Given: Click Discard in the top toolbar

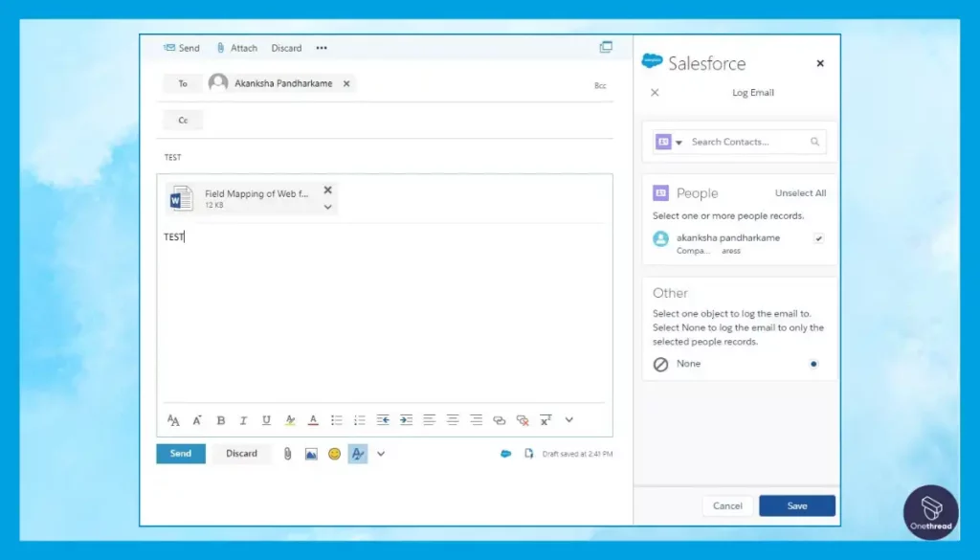Looking at the screenshot, I should (286, 48).
